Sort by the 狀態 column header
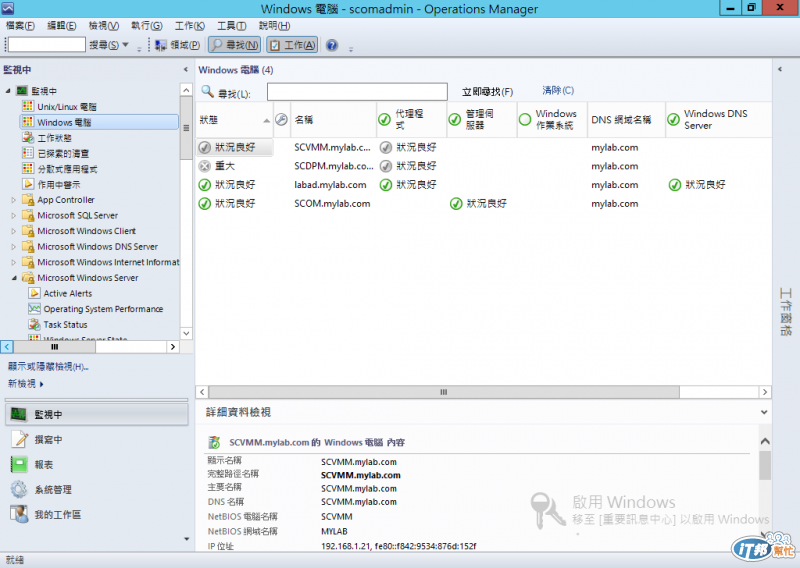This screenshot has height=568, width=800. (234, 120)
